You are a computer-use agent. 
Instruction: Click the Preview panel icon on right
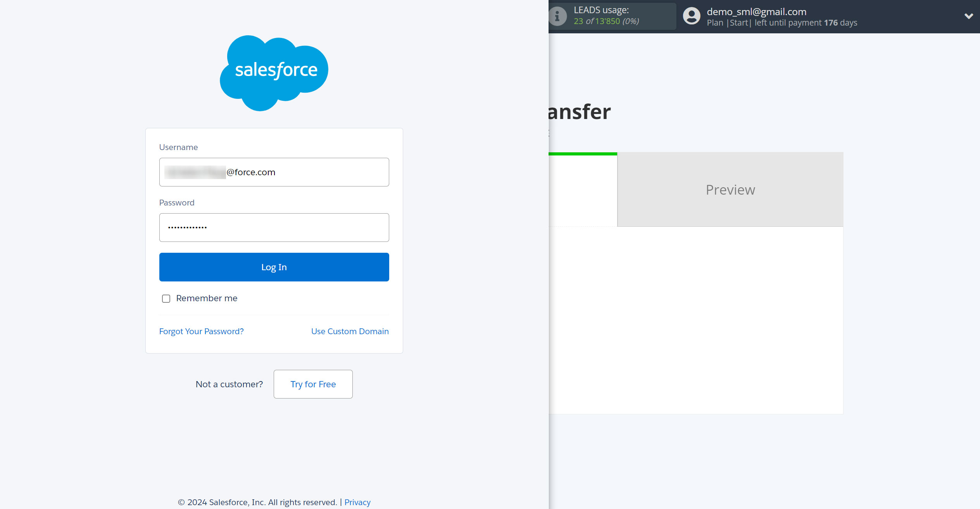tap(730, 189)
